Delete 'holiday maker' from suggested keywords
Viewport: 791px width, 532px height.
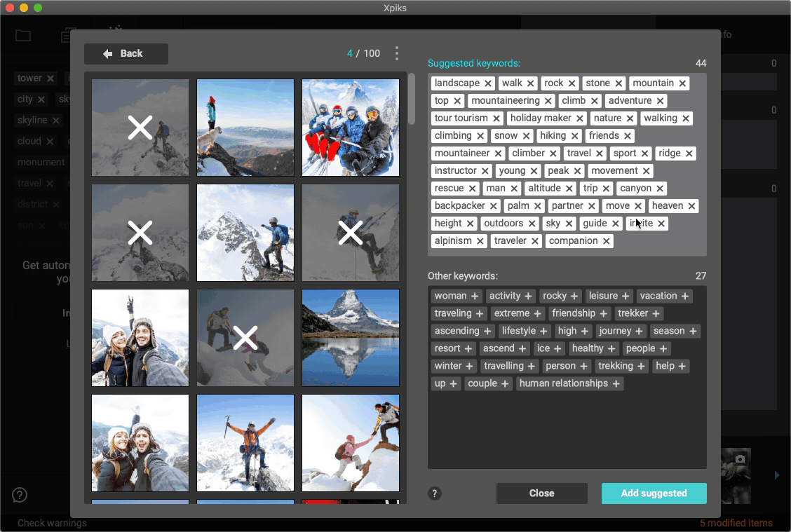(x=580, y=118)
